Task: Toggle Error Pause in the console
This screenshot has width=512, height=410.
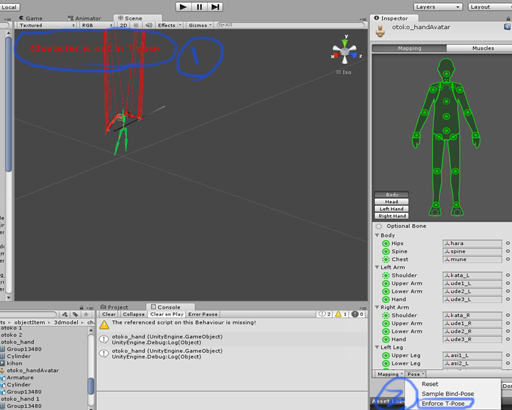Action: (203, 314)
